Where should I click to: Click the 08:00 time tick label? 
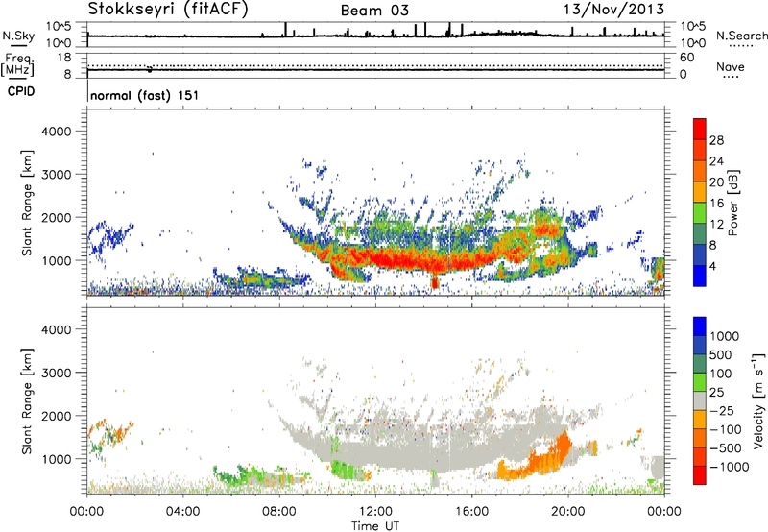(279, 512)
